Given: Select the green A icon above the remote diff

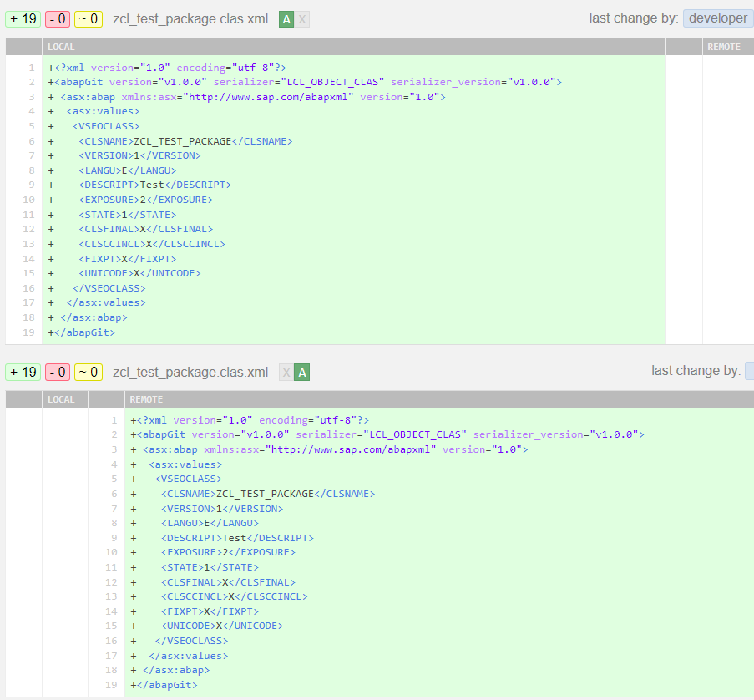Looking at the screenshot, I should [303, 372].
